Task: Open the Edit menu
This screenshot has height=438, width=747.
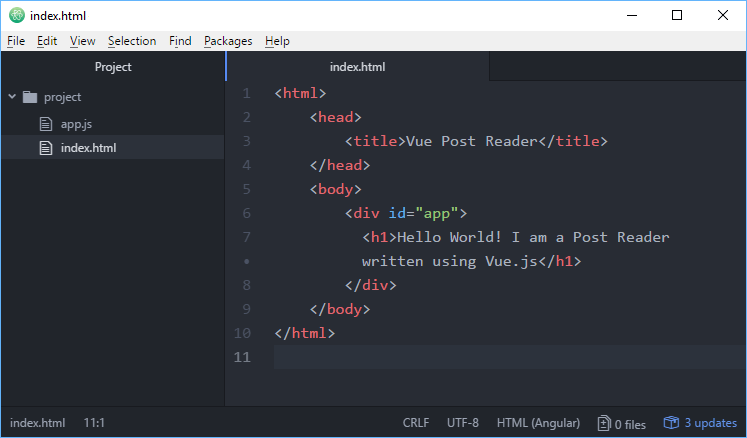Action: click(x=47, y=41)
